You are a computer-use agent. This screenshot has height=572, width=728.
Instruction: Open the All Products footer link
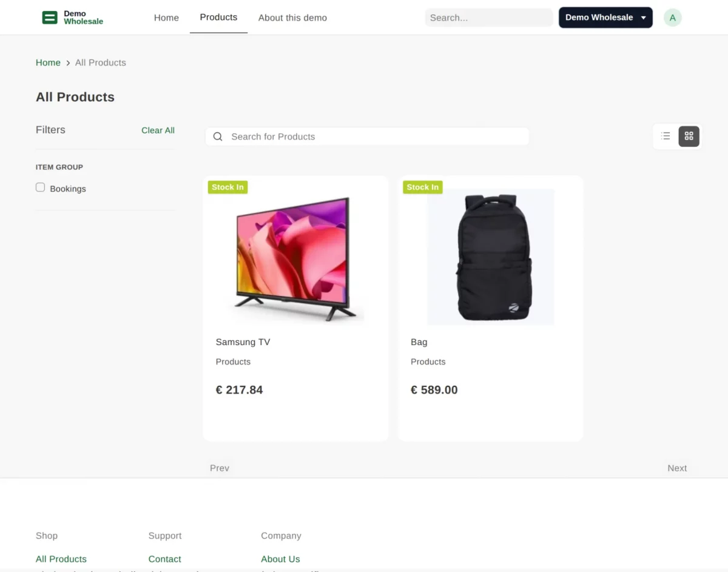coord(61,559)
